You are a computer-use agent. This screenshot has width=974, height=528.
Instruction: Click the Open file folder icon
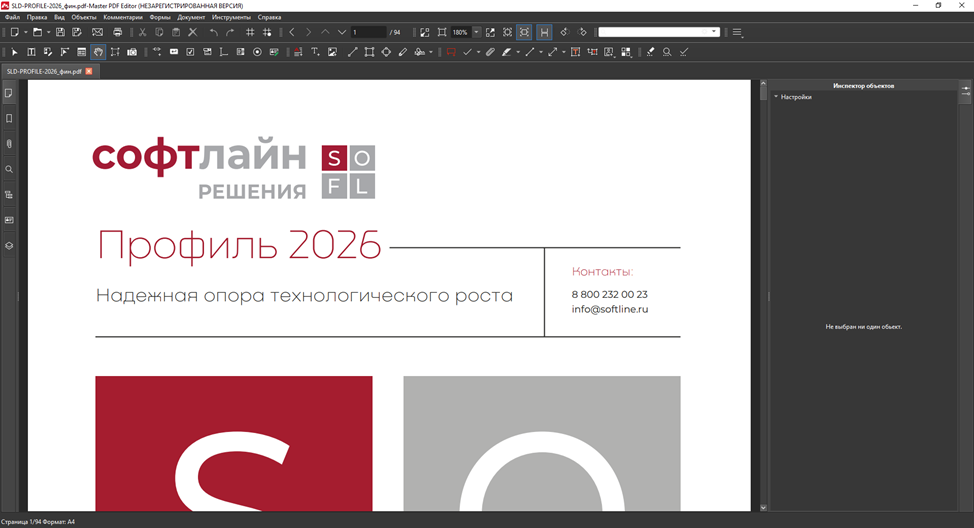(37, 32)
